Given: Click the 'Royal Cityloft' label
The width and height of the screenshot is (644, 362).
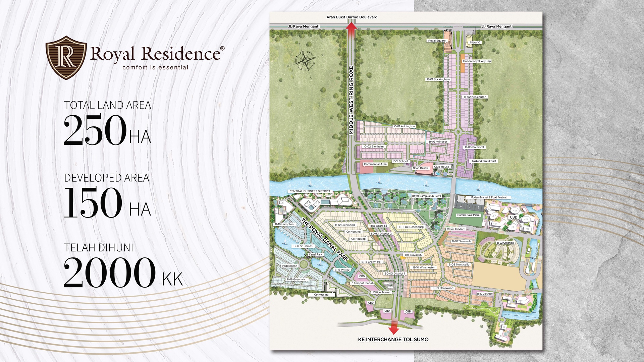Looking at the screenshot, I should [x=456, y=229].
